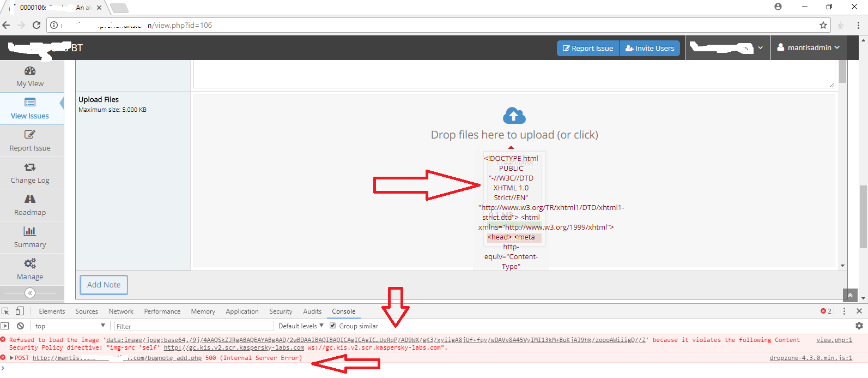Uncheck the Group similar checkbox

333,326
